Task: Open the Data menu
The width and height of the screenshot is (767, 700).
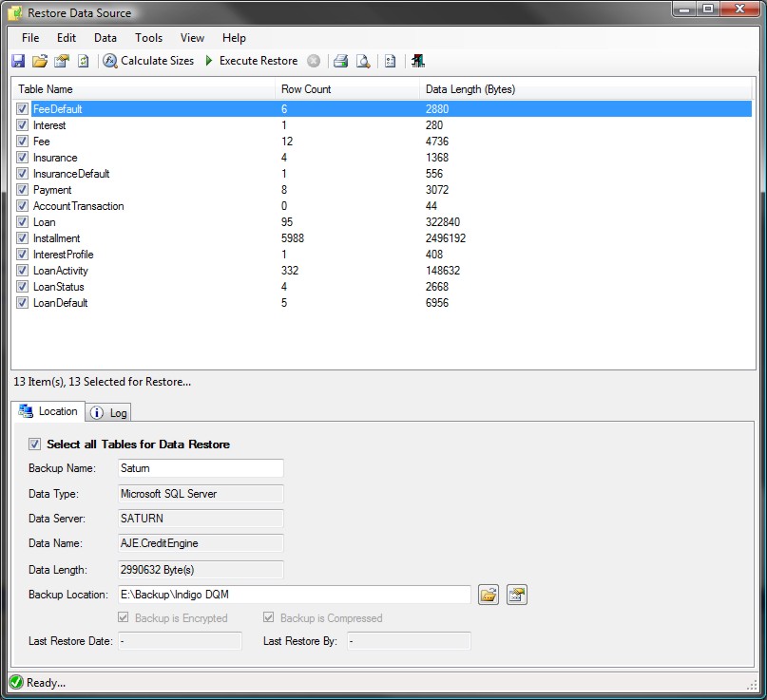Action: 105,38
